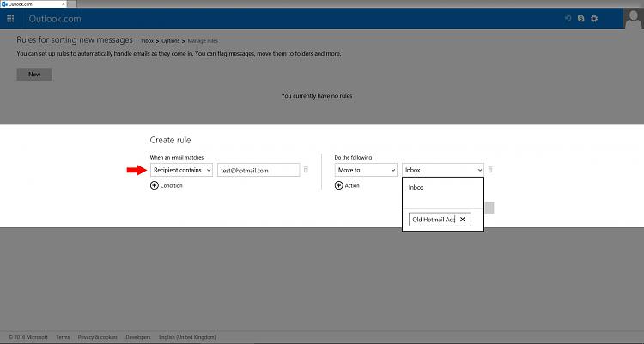The width and height of the screenshot is (644, 344).
Task: Delete the Move to action with trash icon
Action: click(x=490, y=170)
